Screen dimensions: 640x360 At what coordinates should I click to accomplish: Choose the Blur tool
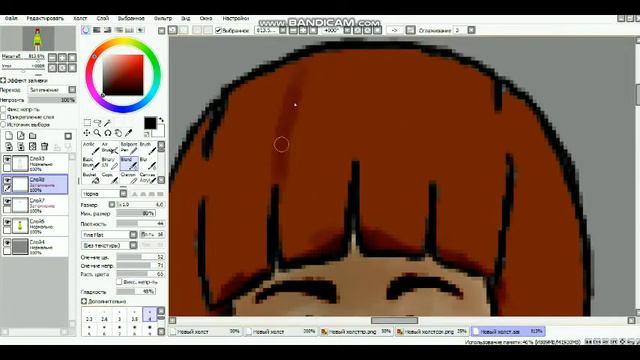coord(148,163)
